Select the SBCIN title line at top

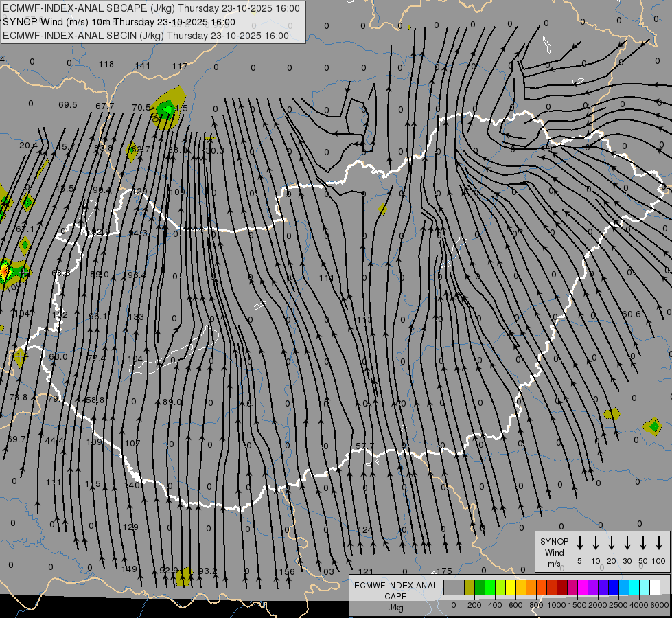pyautogui.click(x=146, y=36)
